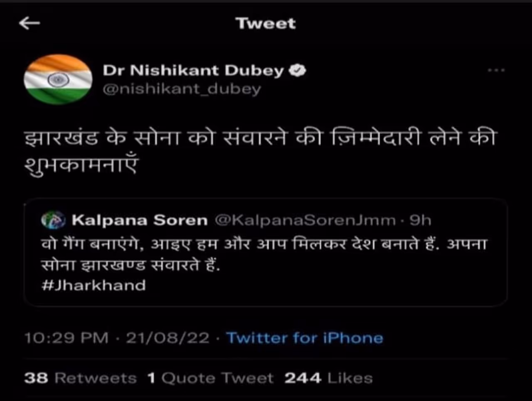
Task: Click the 21/08/22 date
Action: pyautogui.click(x=167, y=338)
